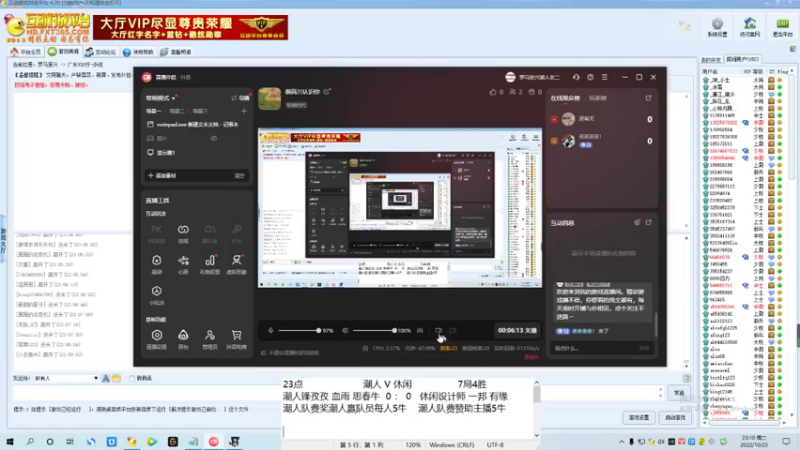
Task: Click the headset support icon in title bar
Action: [576, 77]
